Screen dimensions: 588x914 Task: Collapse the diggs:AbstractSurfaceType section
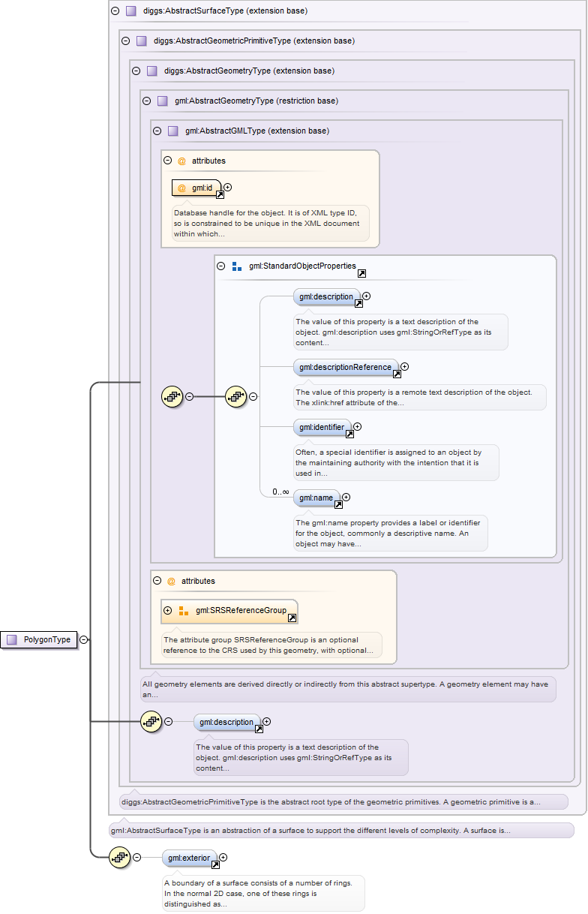click(115, 11)
